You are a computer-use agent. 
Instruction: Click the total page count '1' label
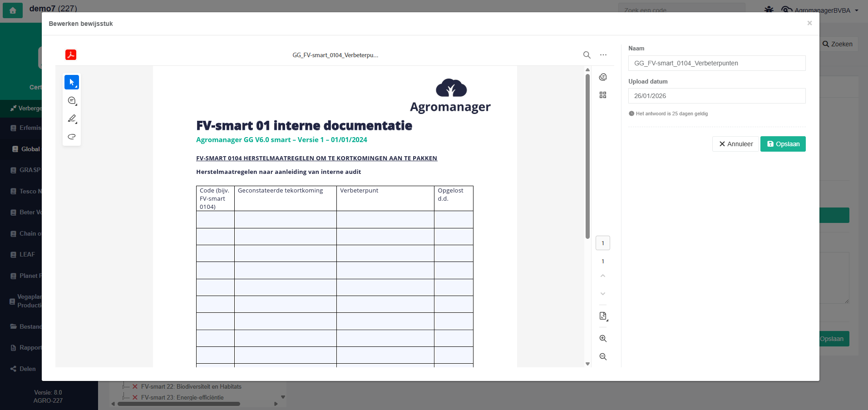(x=603, y=262)
